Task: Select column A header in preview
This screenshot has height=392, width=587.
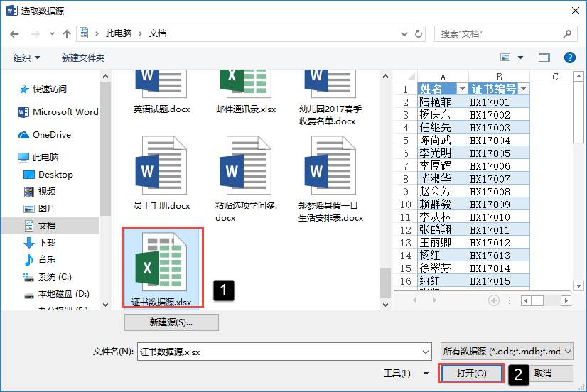Action: point(443,77)
